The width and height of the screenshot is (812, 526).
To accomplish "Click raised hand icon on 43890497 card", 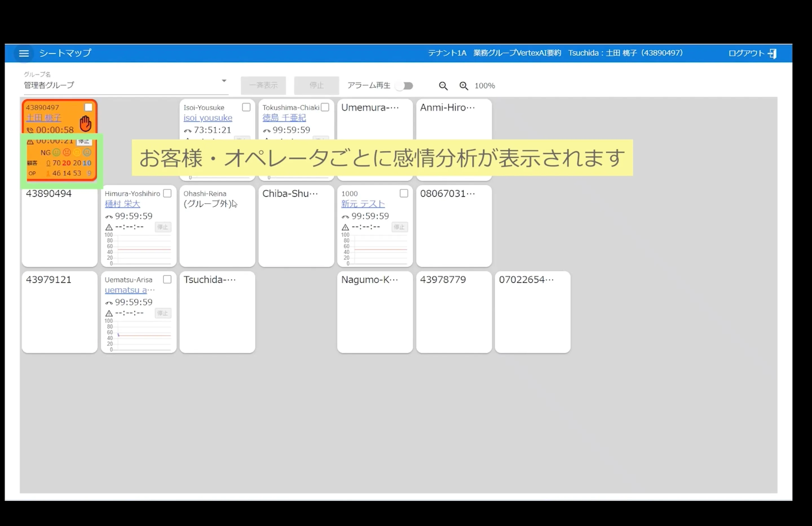I will pos(85,124).
